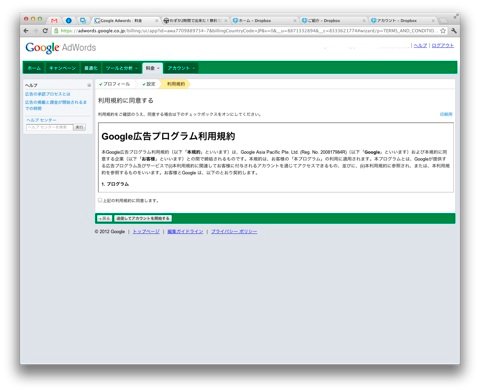The height and width of the screenshot is (392, 480).
Task: Open the pinned Gmail tab
Action: click(x=54, y=21)
